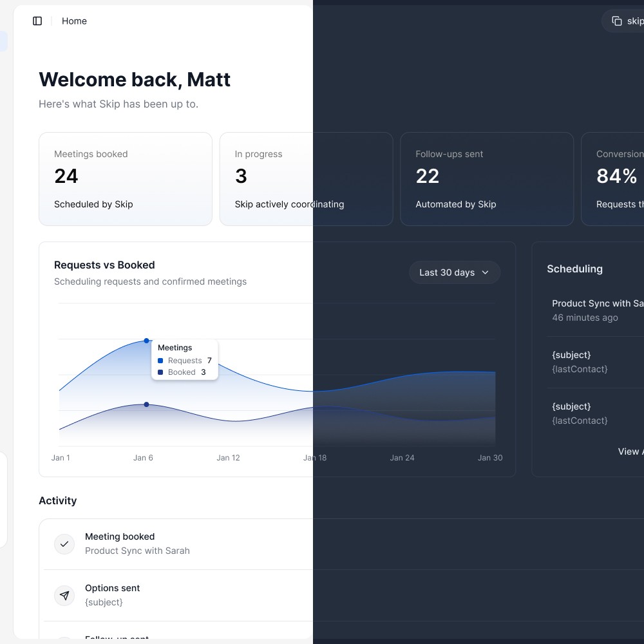Select the In progress card
The width and height of the screenshot is (644, 644).
306,179
